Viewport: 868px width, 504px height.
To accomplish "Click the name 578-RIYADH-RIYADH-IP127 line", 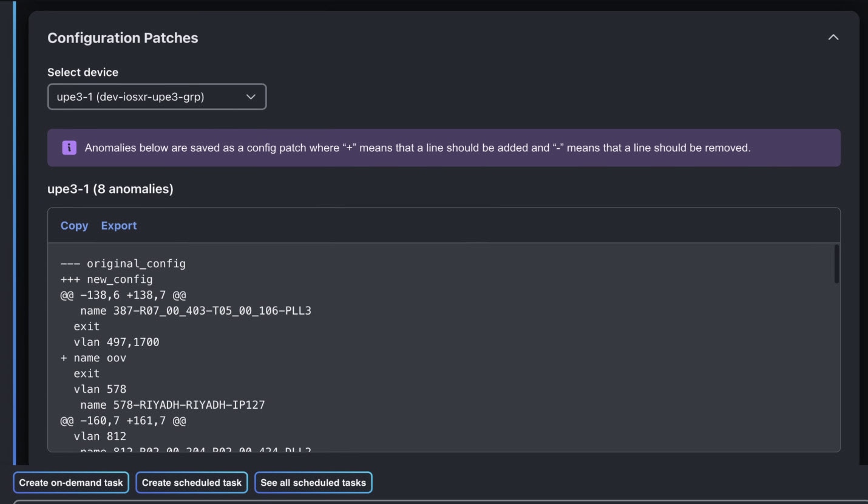I will point(172,405).
